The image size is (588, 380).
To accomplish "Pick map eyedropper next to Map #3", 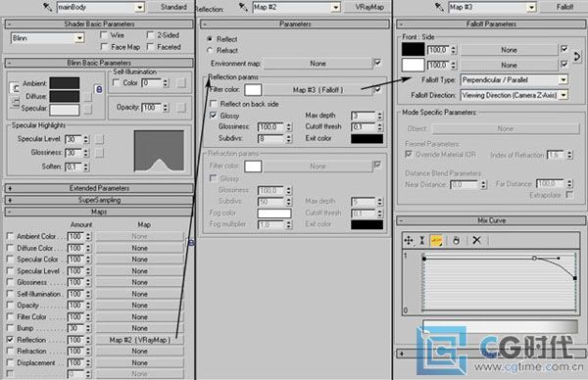I will tap(439, 7).
